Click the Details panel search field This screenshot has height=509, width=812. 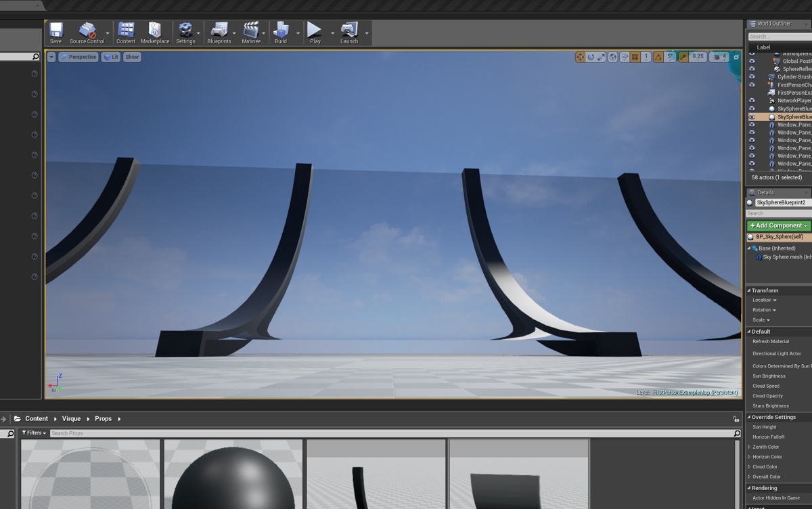tap(779, 213)
